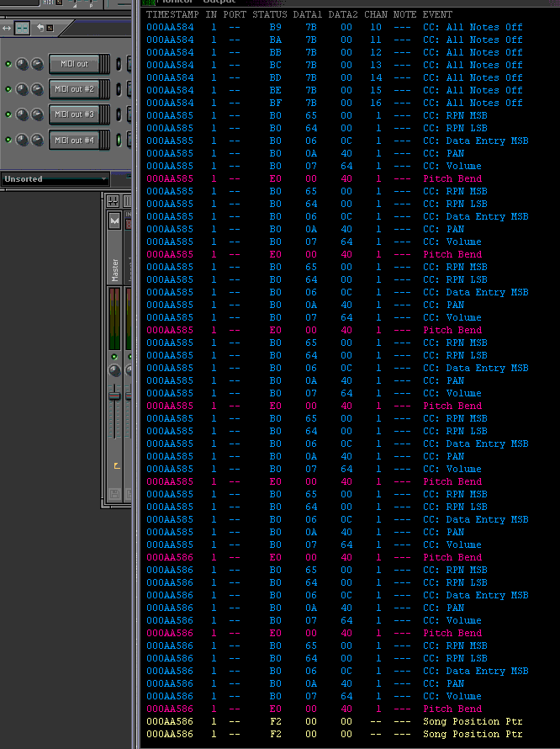Viewport: 560px width, 749px height.
Task: Click the DATA2 column header
Action: click(343, 15)
